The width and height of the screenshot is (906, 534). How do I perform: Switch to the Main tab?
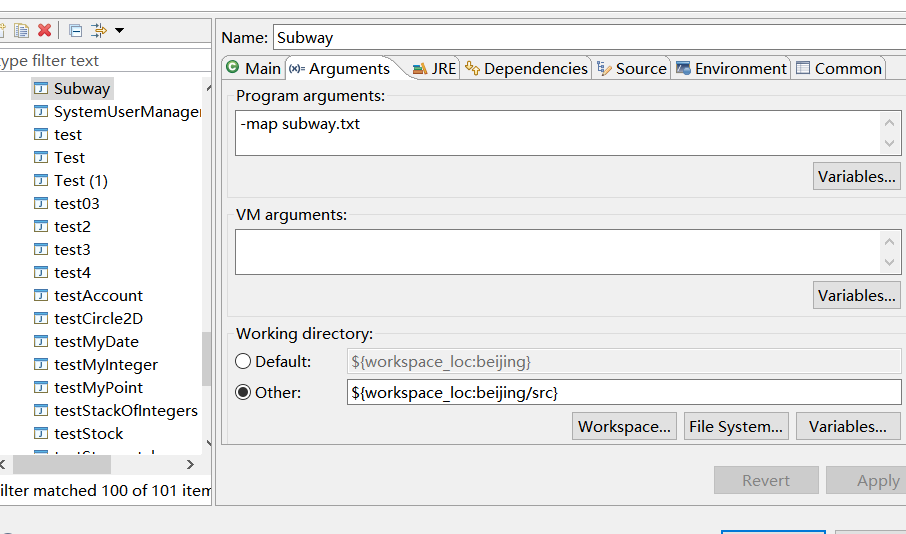pyautogui.click(x=253, y=68)
